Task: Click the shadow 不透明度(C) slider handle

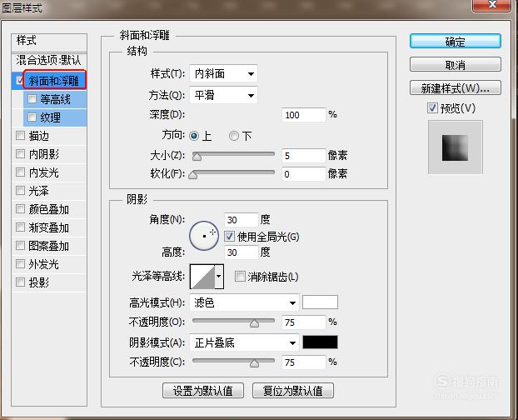Action: 254,362
